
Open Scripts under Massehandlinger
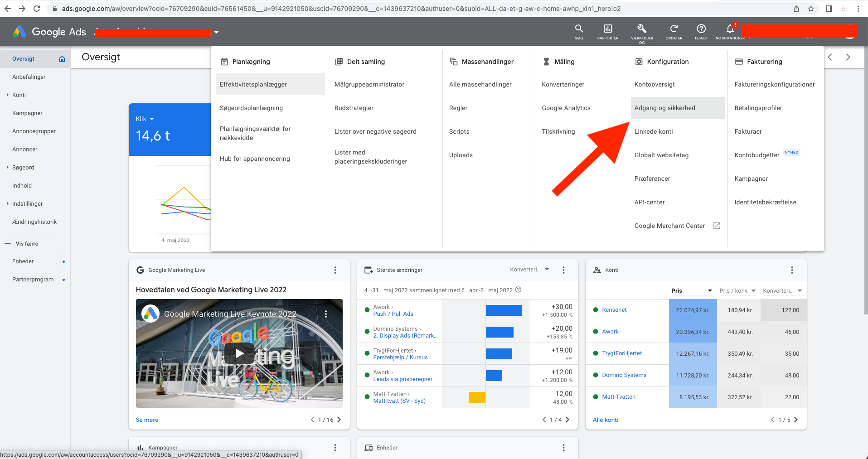tap(459, 131)
